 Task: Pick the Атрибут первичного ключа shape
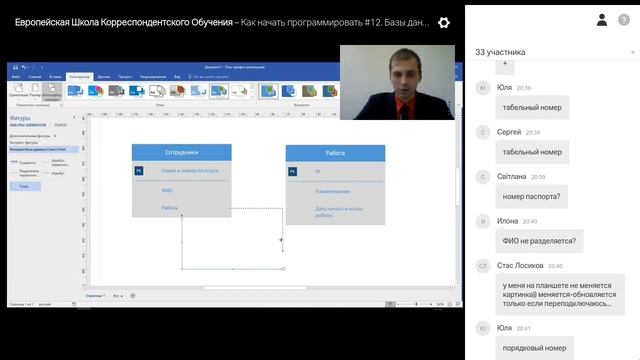point(57,162)
